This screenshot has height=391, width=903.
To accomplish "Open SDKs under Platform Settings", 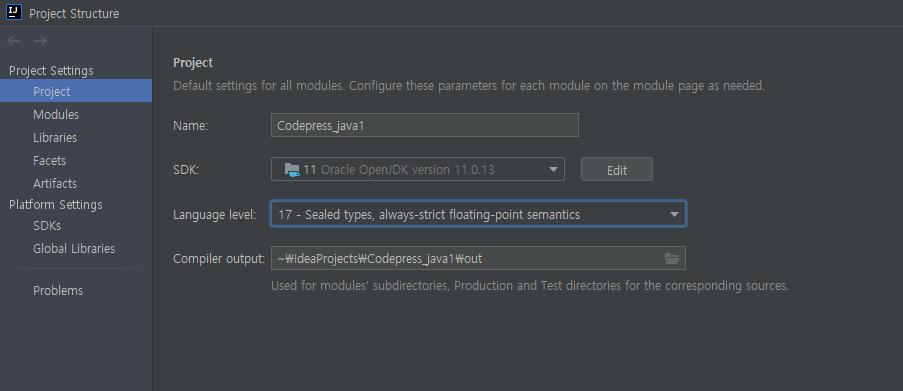I will 47,226.
